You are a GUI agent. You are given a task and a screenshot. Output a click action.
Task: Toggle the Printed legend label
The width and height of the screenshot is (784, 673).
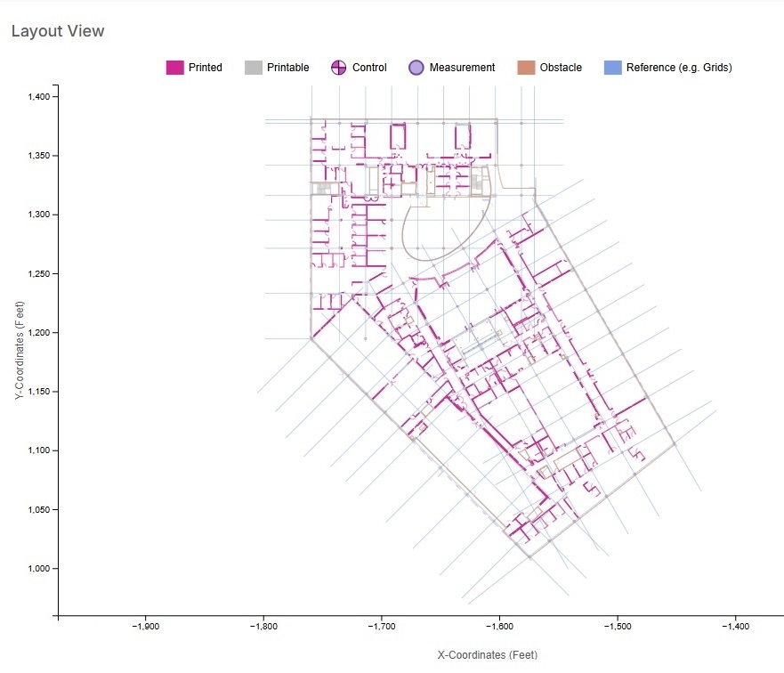[x=205, y=68]
